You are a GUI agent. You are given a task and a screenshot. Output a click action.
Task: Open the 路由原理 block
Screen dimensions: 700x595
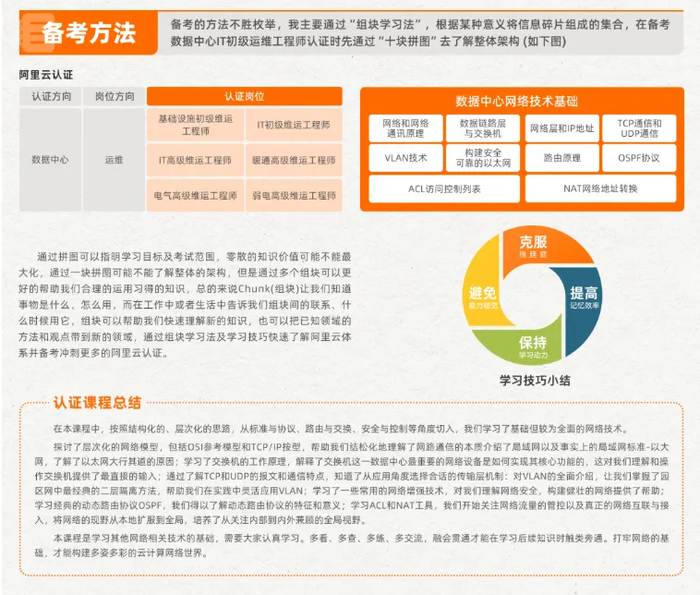click(x=562, y=158)
